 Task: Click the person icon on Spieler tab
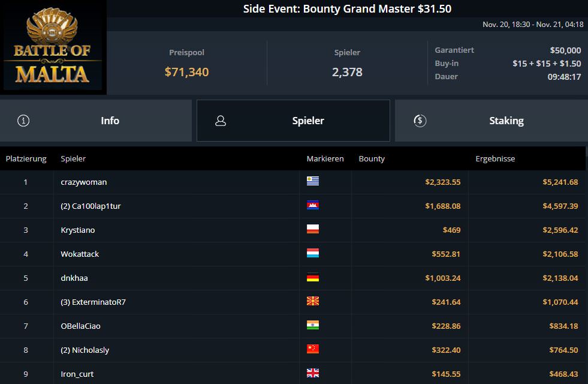pos(221,121)
